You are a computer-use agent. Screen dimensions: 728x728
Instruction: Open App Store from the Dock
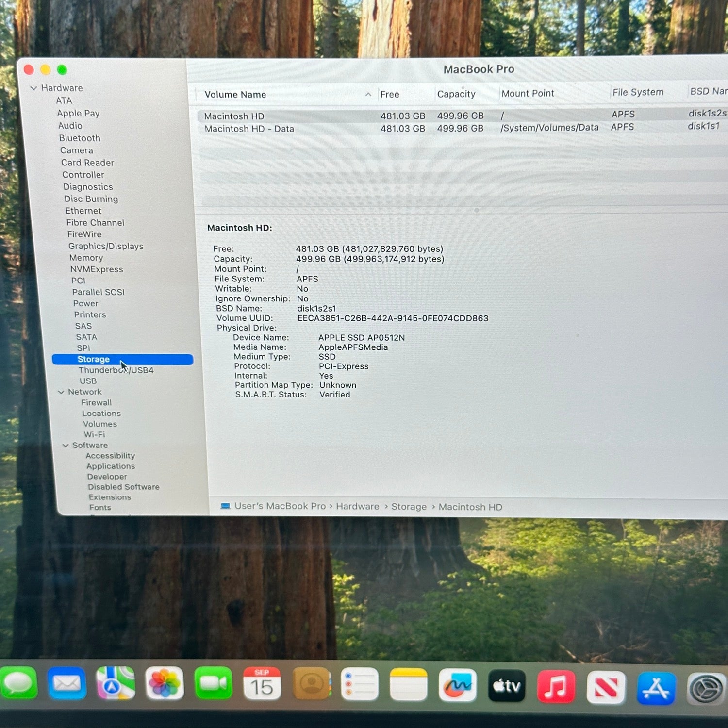pos(655,688)
